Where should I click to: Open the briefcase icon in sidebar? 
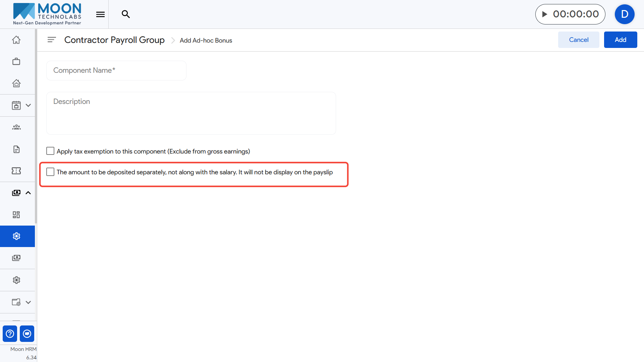pos(16,62)
